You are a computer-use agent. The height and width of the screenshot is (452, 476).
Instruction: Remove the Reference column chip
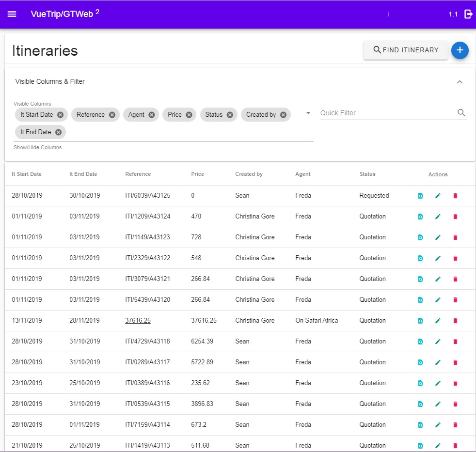tap(112, 115)
